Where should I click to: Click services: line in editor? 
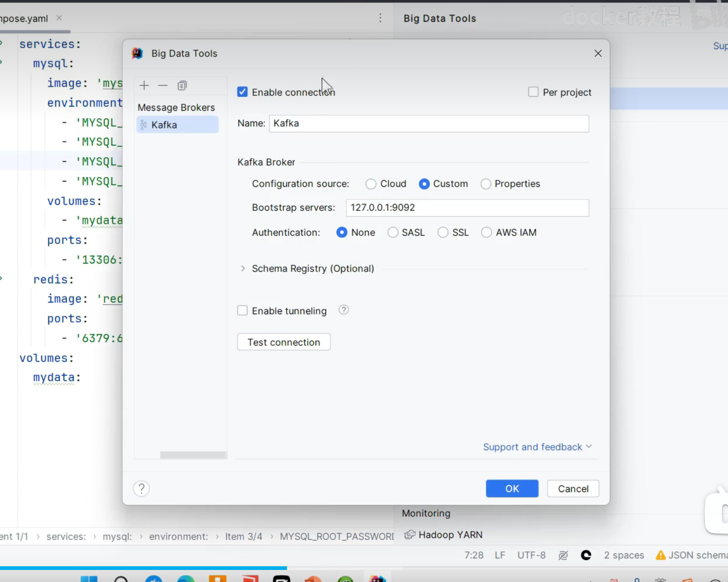tap(50, 44)
